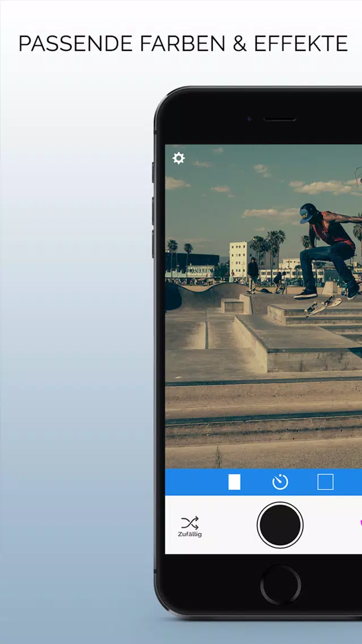Open settings via the gear icon
The height and width of the screenshot is (644, 362).
(x=178, y=158)
